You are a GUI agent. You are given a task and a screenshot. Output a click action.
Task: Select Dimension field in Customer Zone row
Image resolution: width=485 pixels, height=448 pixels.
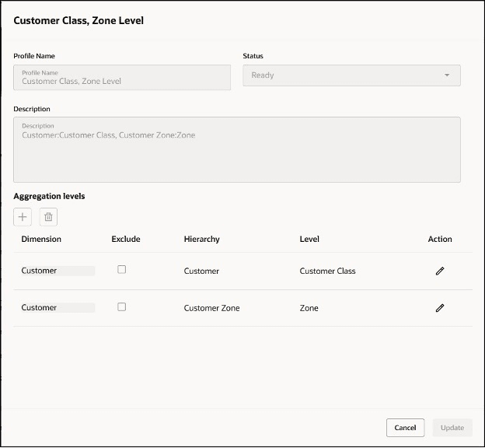(58, 307)
